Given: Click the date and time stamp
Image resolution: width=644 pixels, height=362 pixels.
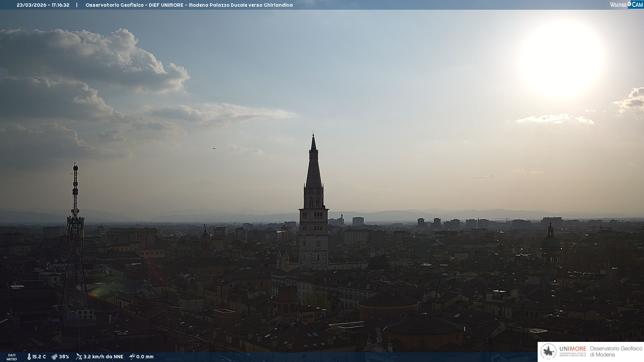Looking at the screenshot, I should (x=43, y=5).
